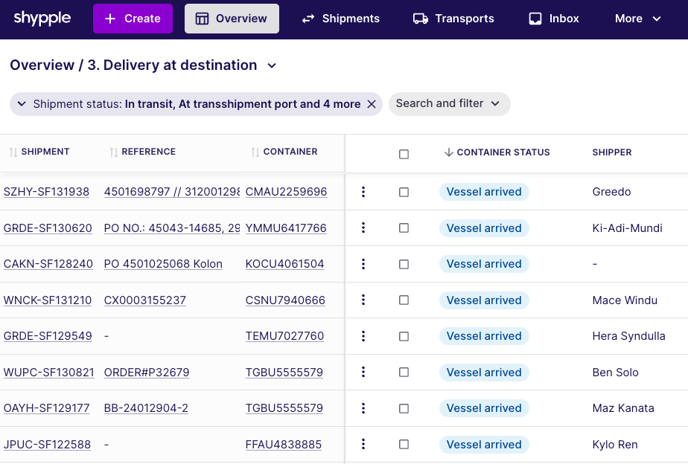Open the Transports tab
Viewport: 688px width, 464px height.
[x=453, y=18]
